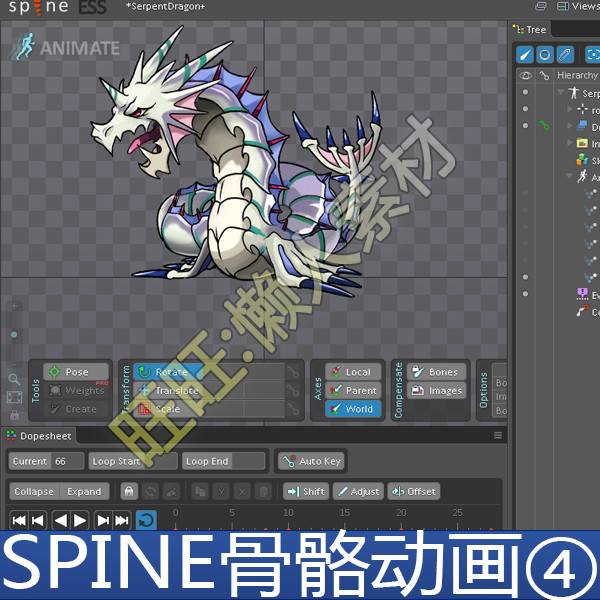
Task: Activate the Rotate transform tool
Action: pos(168,372)
